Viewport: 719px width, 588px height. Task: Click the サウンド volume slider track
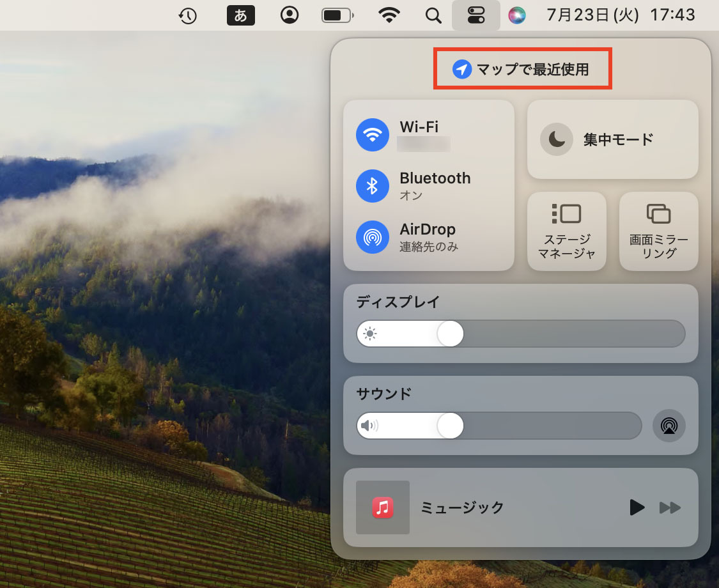point(499,426)
